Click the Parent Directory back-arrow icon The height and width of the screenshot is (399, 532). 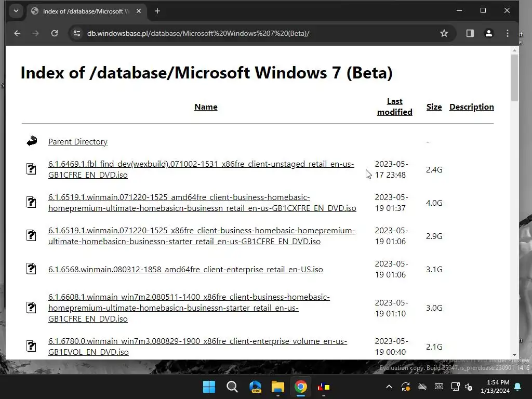(x=32, y=141)
